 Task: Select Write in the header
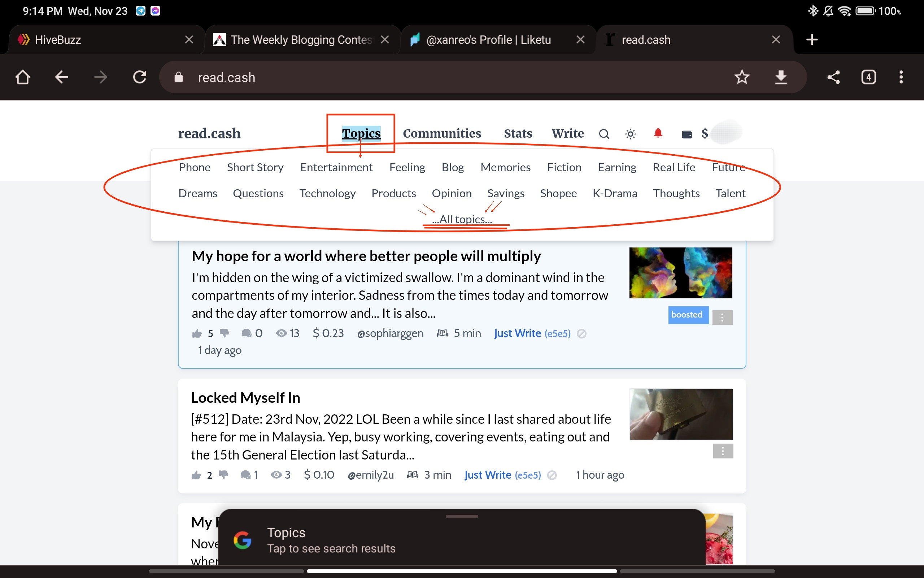(x=567, y=133)
